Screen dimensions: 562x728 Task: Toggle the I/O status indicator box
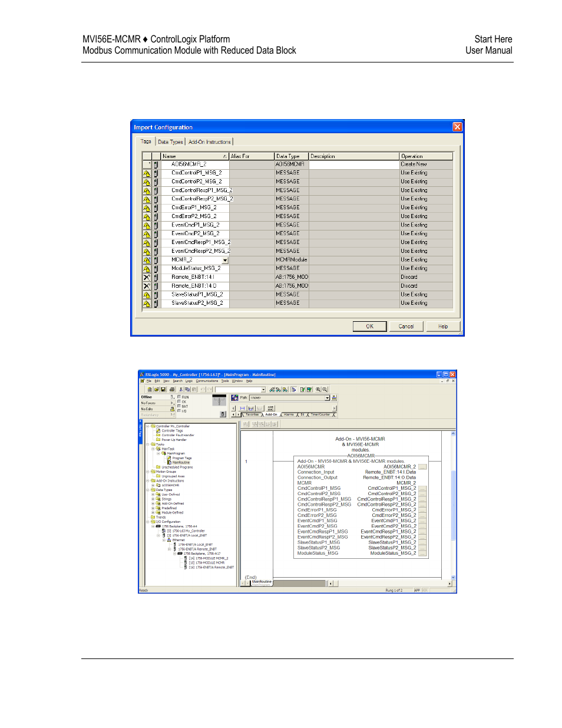179,411
